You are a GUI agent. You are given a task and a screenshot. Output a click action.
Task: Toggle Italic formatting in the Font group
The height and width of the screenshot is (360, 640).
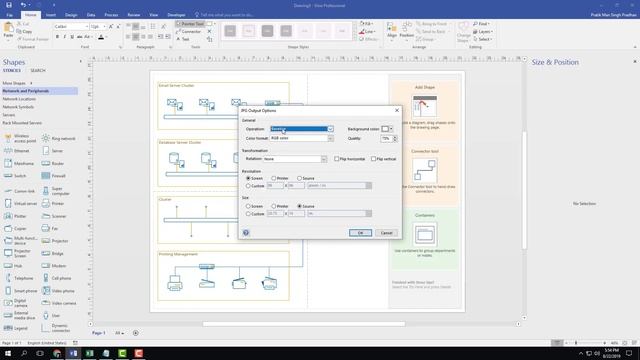pos(64,37)
